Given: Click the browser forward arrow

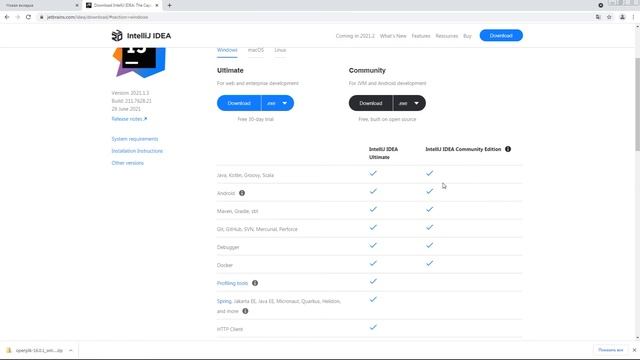Looking at the screenshot, I should pos(18,17).
